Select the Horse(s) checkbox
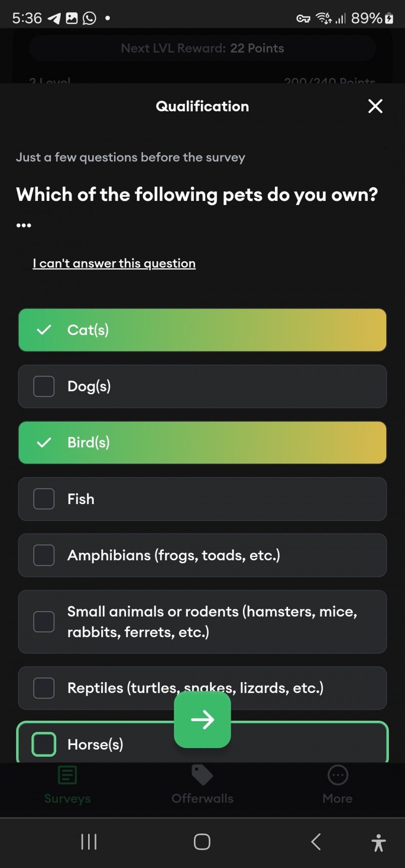 point(44,745)
